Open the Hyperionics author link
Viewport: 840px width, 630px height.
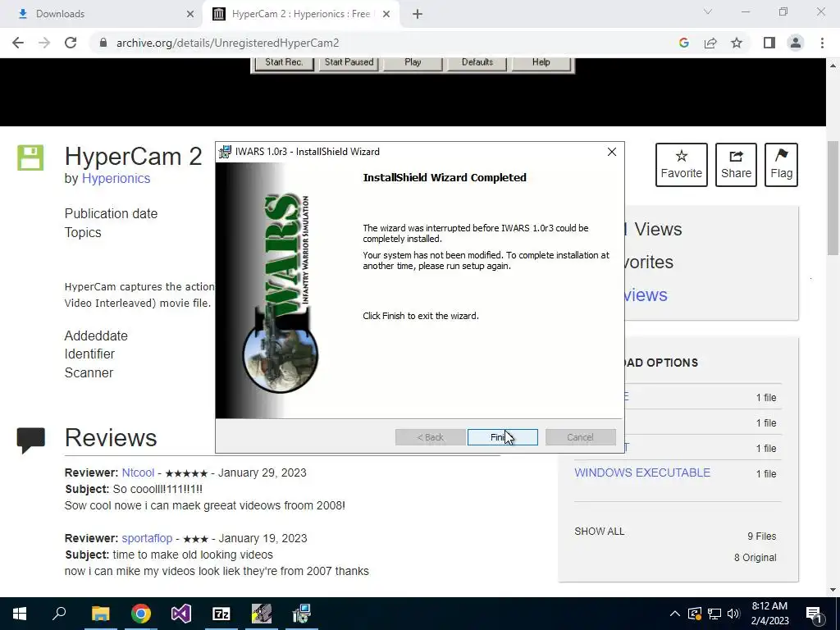[116, 178]
